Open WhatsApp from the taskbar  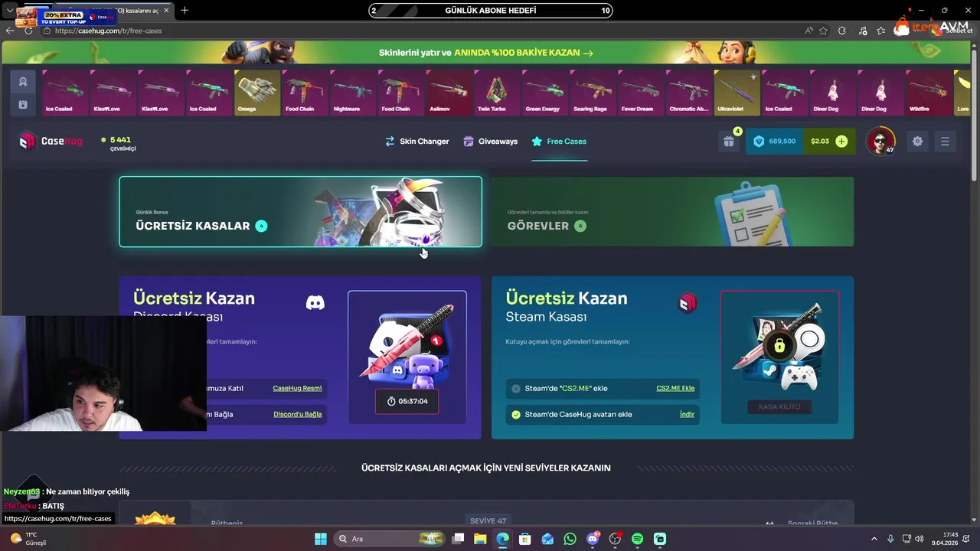click(570, 539)
